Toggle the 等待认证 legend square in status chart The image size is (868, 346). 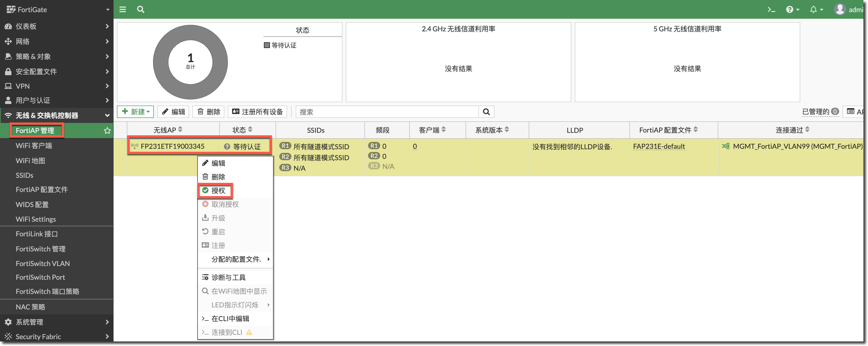pos(267,45)
